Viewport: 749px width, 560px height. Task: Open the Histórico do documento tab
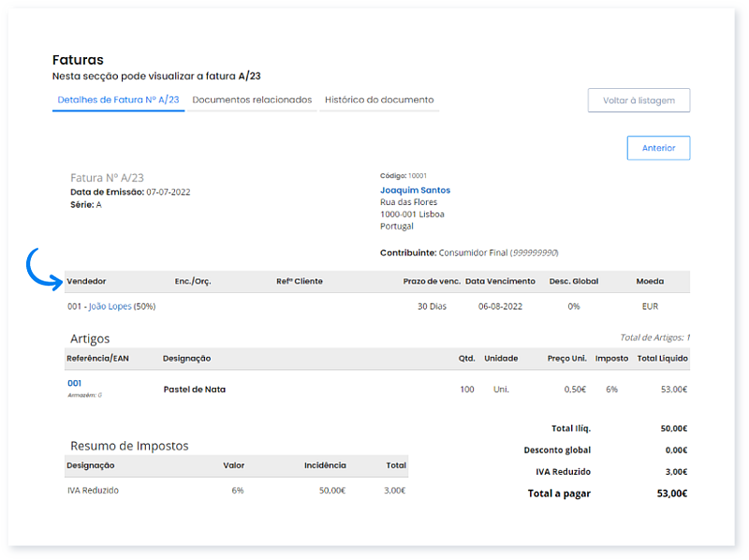[x=379, y=100]
